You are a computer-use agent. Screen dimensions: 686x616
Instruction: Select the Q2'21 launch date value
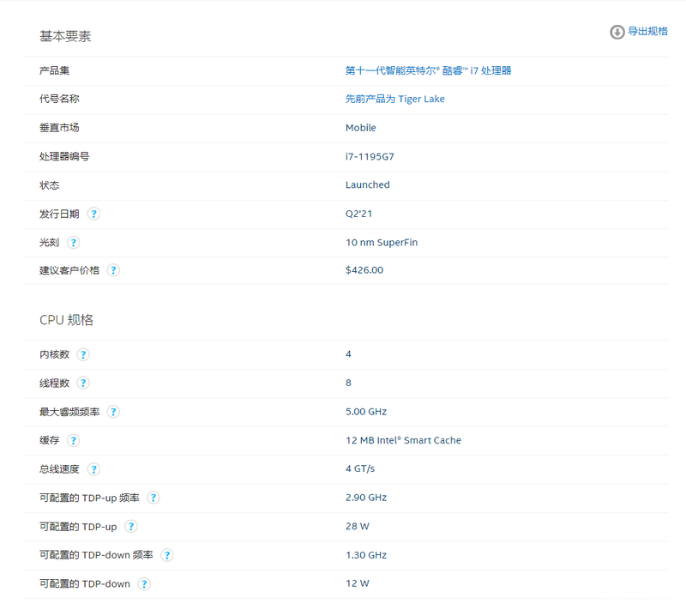tap(358, 214)
